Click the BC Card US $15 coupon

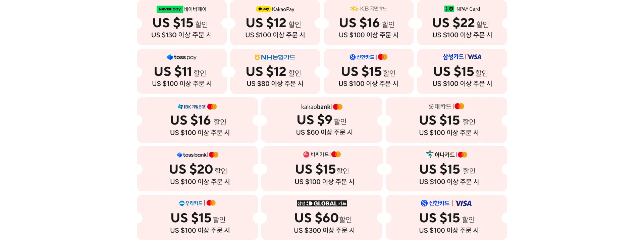tap(322, 169)
